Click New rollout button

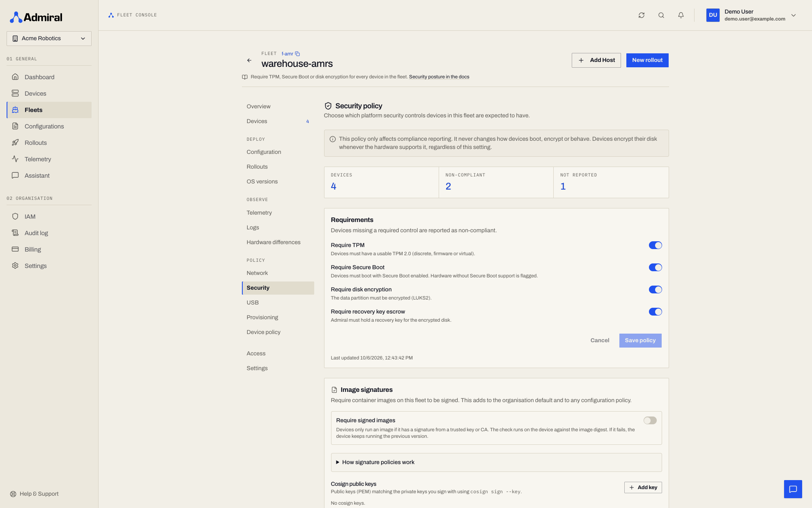[647, 60]
